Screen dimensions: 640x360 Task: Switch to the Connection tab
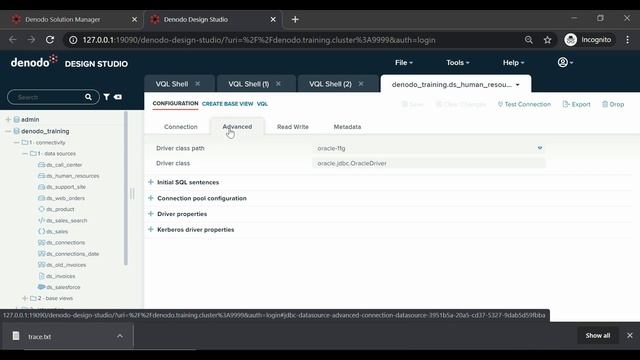181,127
